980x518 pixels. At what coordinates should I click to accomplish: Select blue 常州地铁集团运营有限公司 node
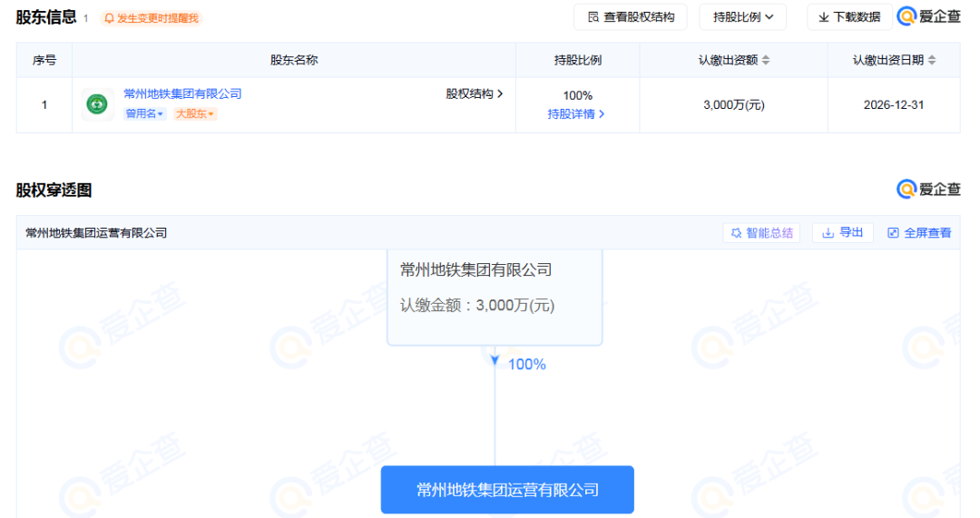point(507,490)
